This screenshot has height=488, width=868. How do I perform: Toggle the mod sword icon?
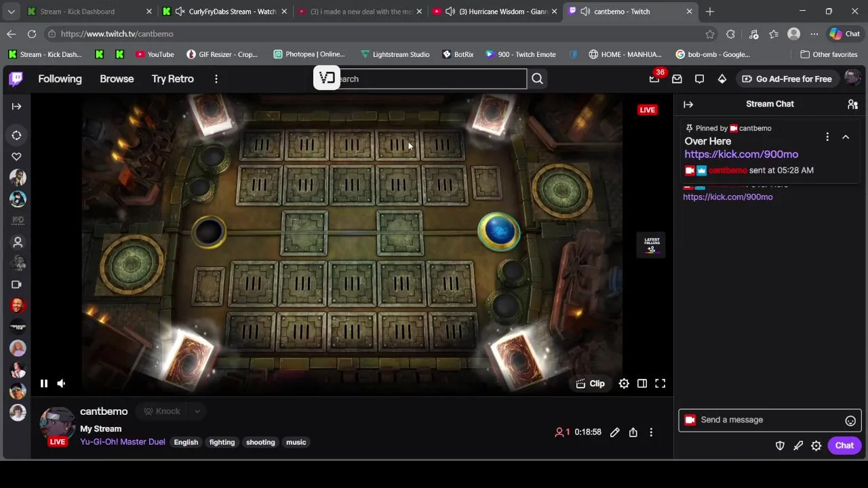pyautogui.click(x=798, y=445)
